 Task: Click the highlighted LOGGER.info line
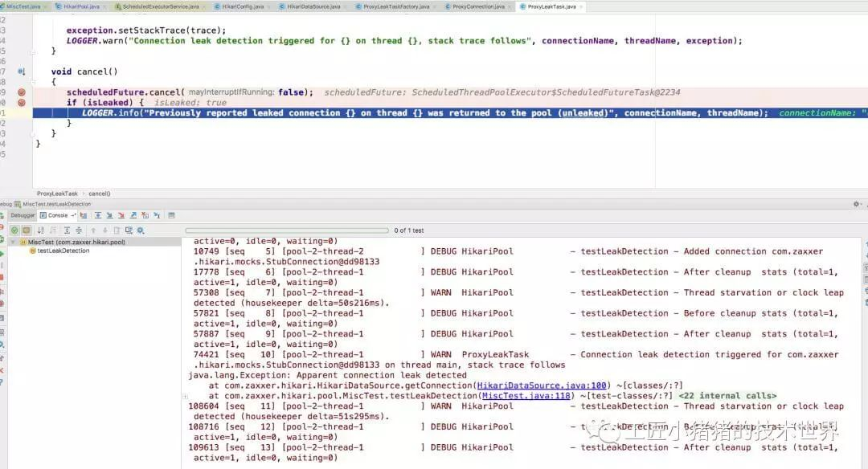(450, 112)
